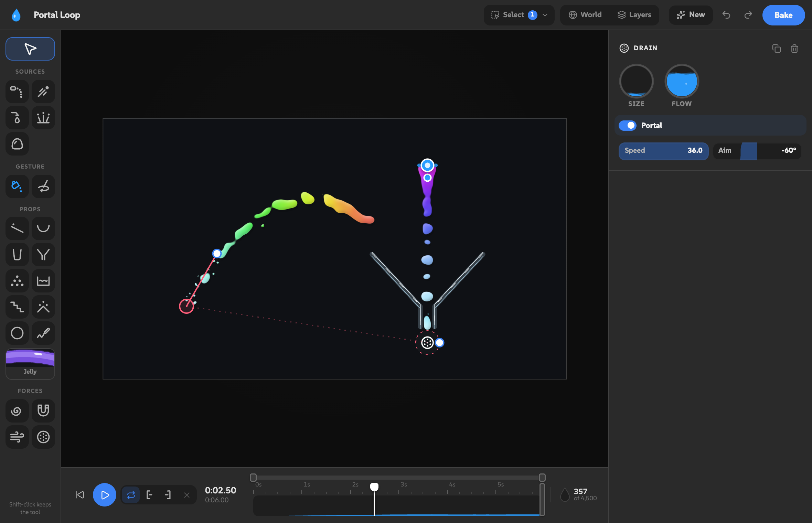Add a straight line prop

[x=17, y=228]
